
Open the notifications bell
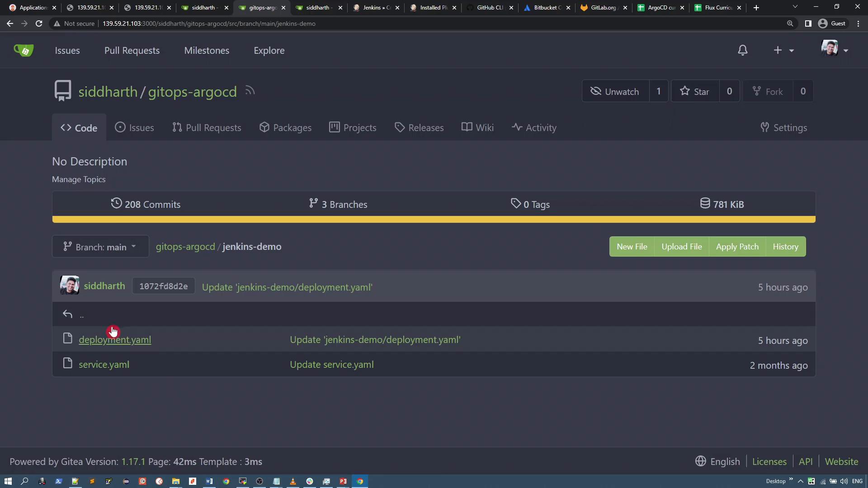click(742, 50)
